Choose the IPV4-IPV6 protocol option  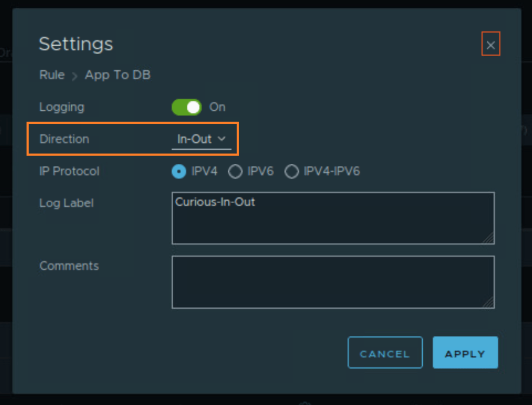[292, 172]
